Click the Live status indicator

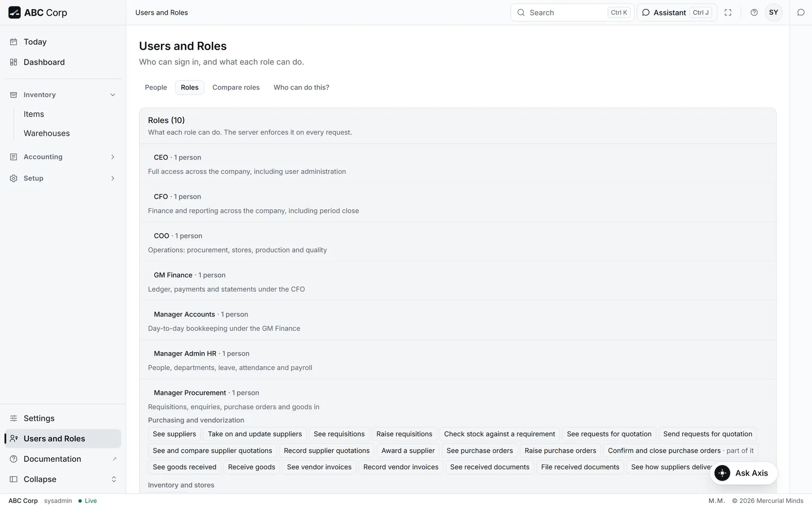87,501
